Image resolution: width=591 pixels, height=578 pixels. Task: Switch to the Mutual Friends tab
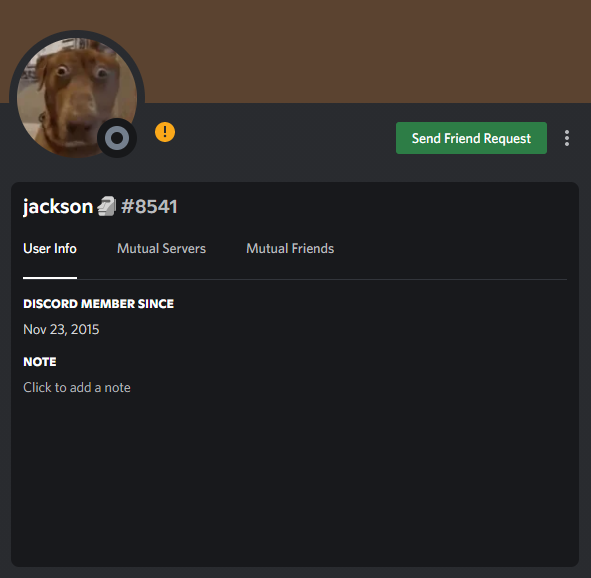pyautogui.click(x=290, y=248)
